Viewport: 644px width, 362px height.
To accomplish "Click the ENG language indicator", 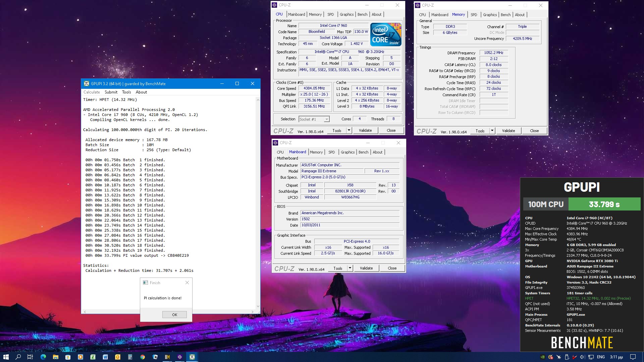I will pyautogui.click(x=601, y=357).
